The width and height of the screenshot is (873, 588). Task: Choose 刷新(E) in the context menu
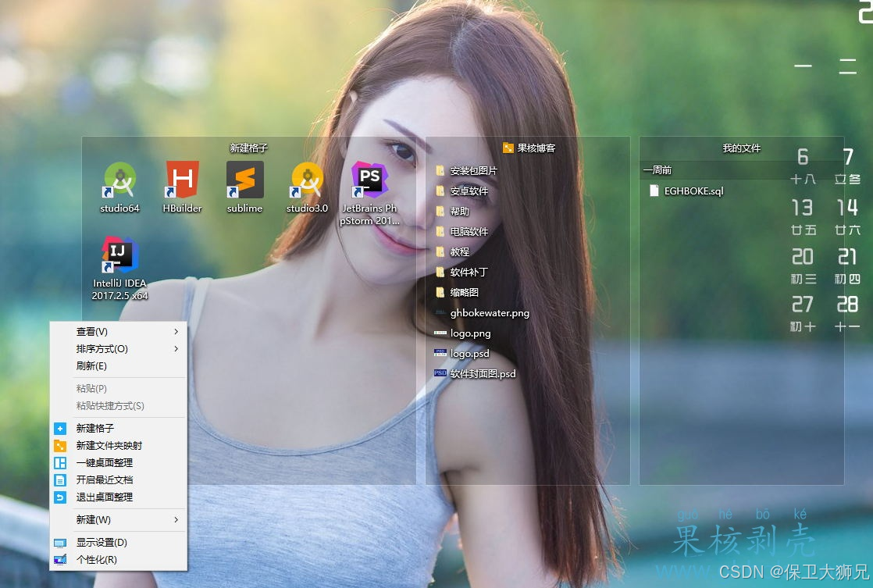coord(118,365)
